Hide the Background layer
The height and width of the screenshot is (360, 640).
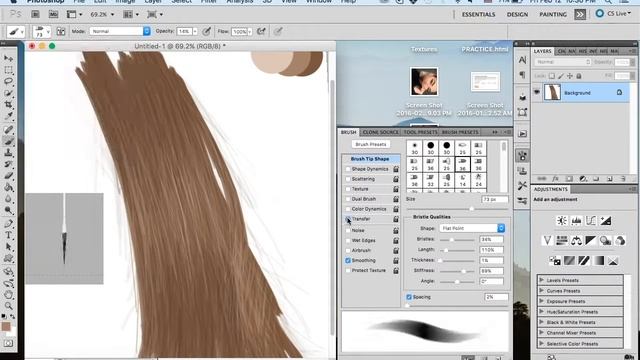[x=537, y=93]
